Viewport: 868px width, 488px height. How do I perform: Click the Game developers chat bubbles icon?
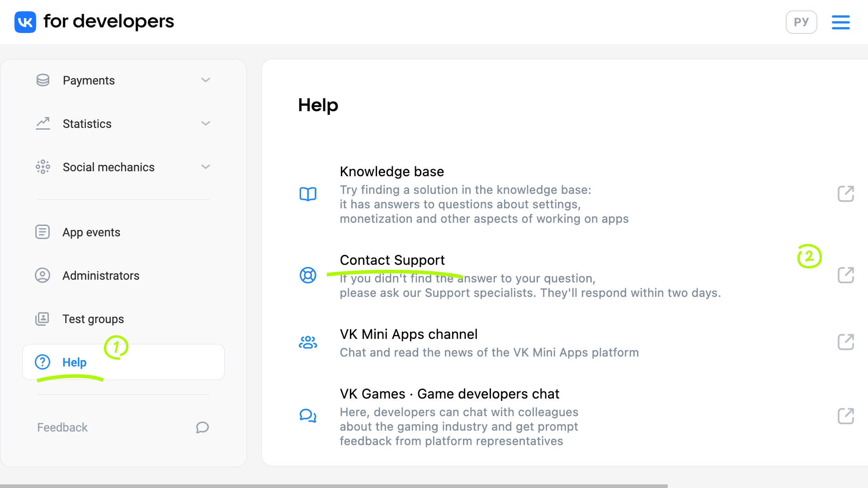(x=308, y=416)
